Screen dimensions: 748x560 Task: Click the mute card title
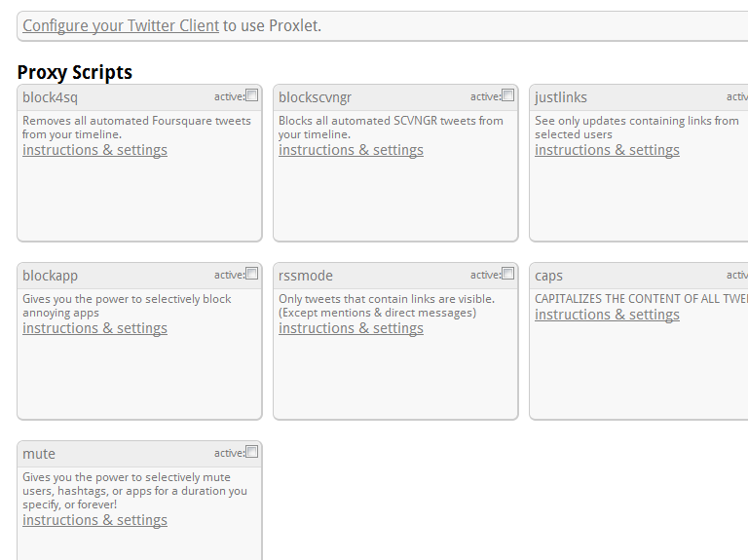click(39, 454)
